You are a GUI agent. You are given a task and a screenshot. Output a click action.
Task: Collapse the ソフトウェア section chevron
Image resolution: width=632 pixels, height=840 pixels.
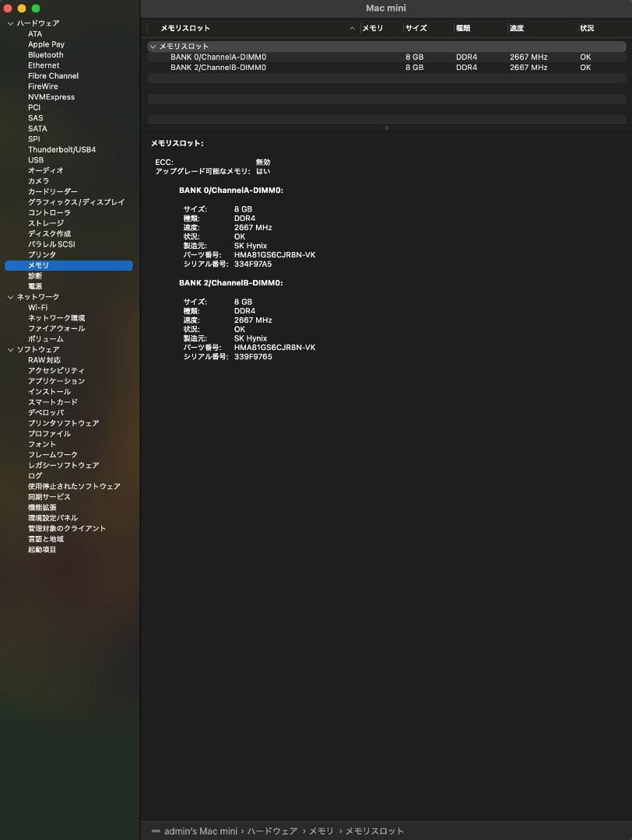tap(10, 350)
